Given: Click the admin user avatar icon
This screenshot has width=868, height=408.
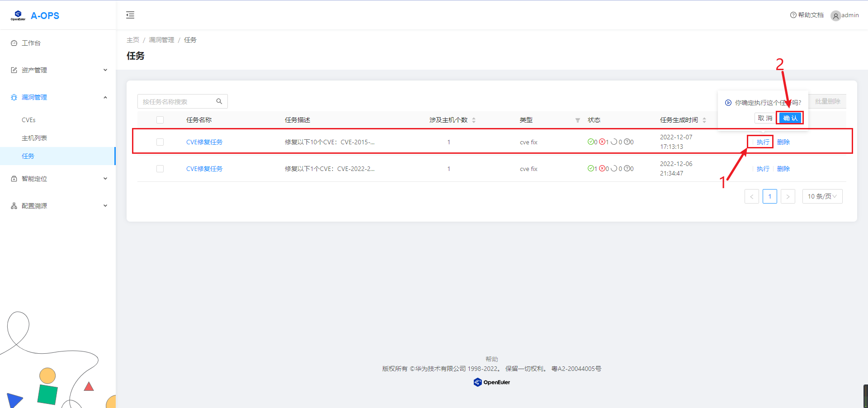Looking at the screenshot, I should (835, 16).
